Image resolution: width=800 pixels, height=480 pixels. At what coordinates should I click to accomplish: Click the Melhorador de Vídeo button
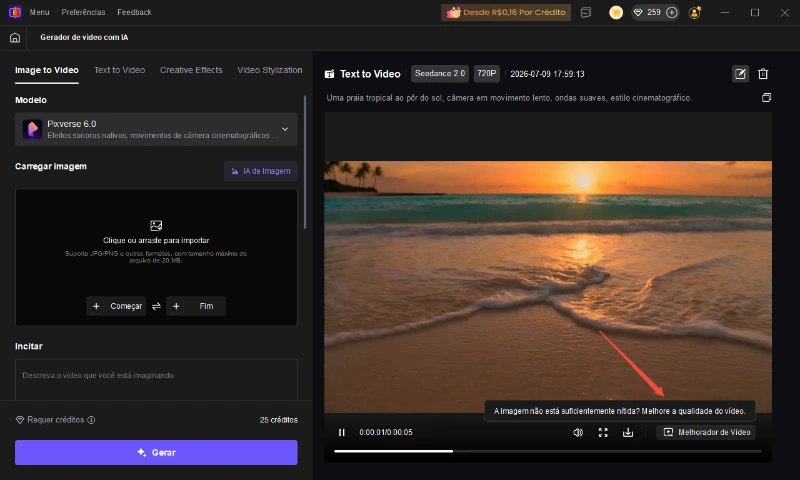pos(707,432)
